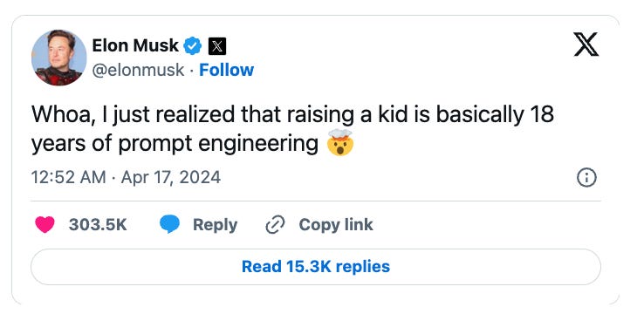Like the tweet with the pink heart icon
The image size is (644, 314).
point(45,224)
